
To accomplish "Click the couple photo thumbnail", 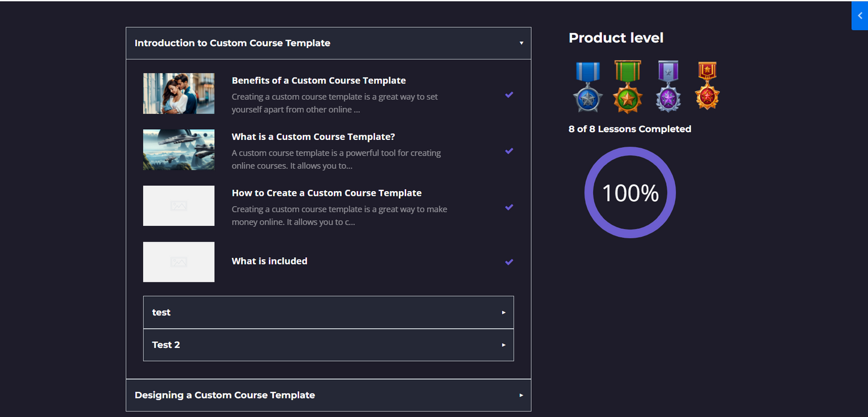I will pyautogui.click(x=178, y=94).
